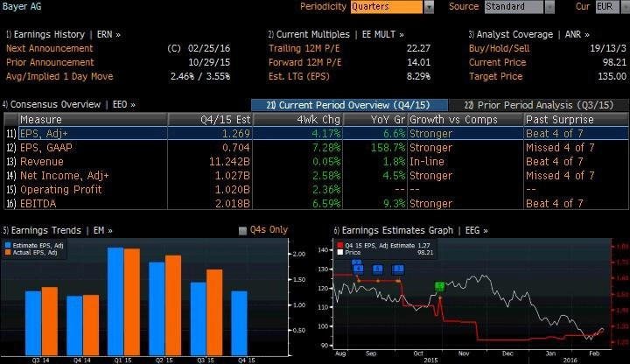Click the EBITDA estimate 2.018B
Screen dimensions: 630x364
233,204
